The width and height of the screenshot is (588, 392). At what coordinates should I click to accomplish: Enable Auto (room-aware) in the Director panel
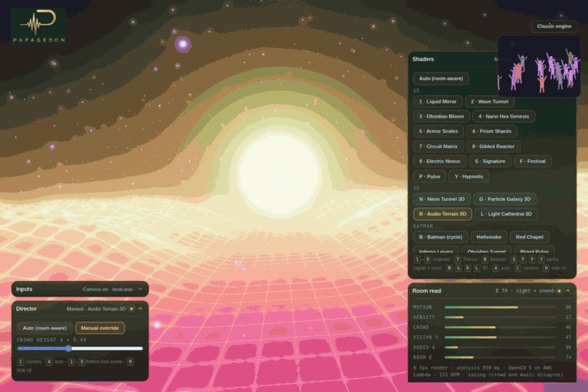(x=45, y=328)
